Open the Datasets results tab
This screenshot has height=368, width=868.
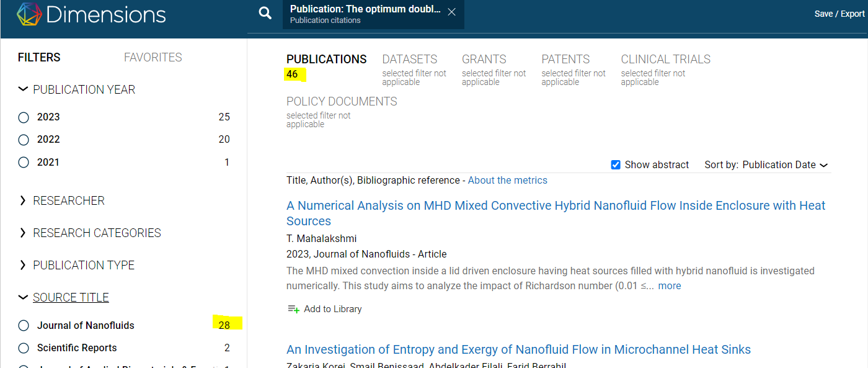409,60
